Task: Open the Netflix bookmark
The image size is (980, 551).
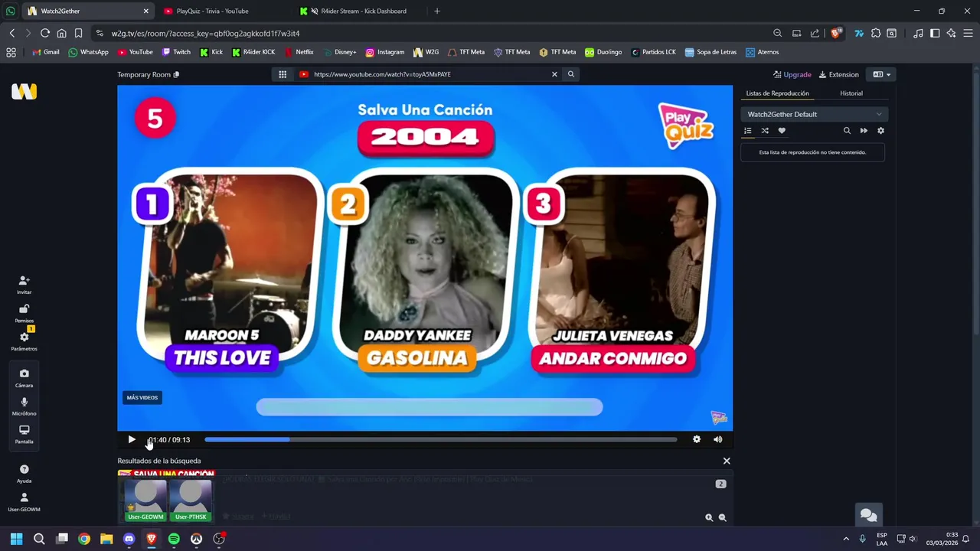Action: [x=299, y=52]
